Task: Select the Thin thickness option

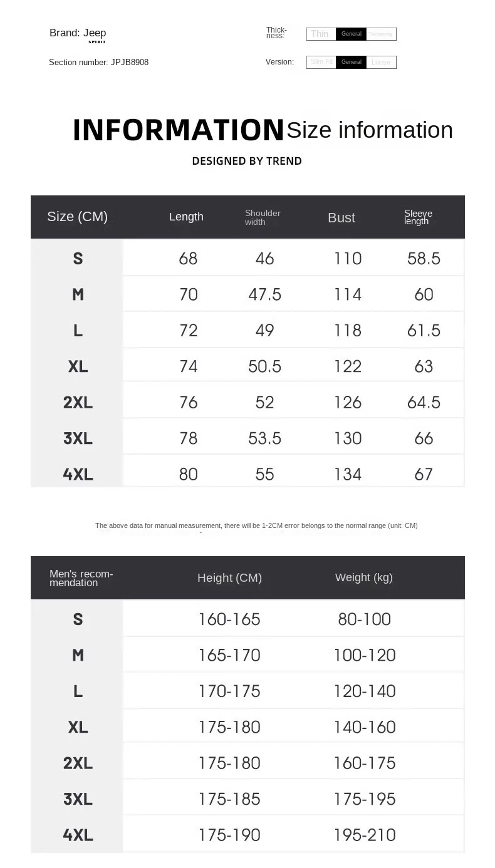Action: click(x=320, y=34)
